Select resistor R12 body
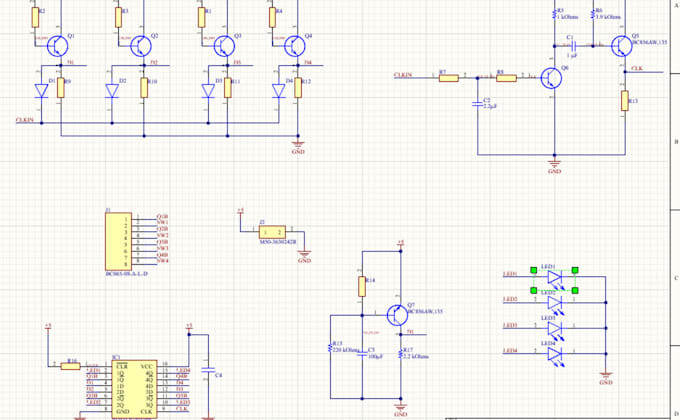The height and width of the screenshot is (420, 680). point(298,88)
